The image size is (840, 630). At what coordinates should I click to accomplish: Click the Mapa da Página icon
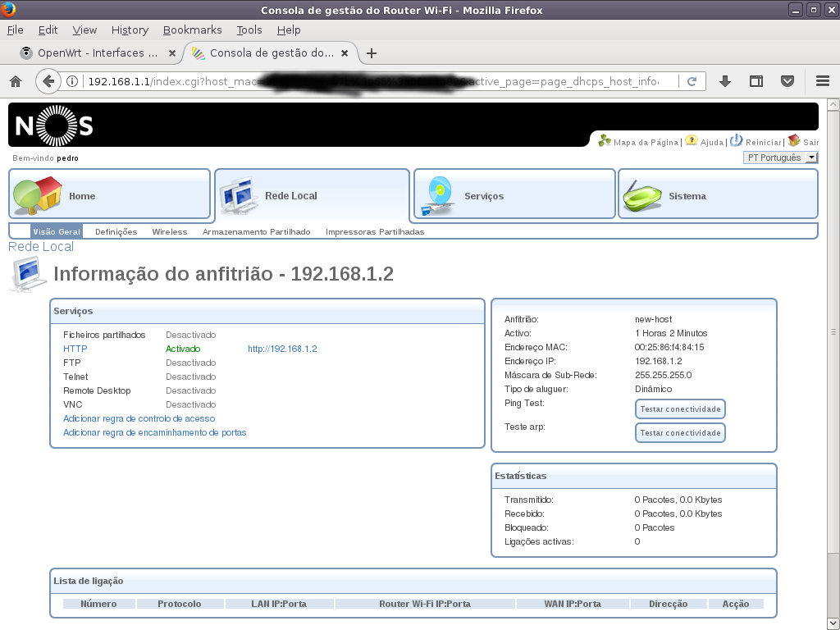(x=605, y=141)
